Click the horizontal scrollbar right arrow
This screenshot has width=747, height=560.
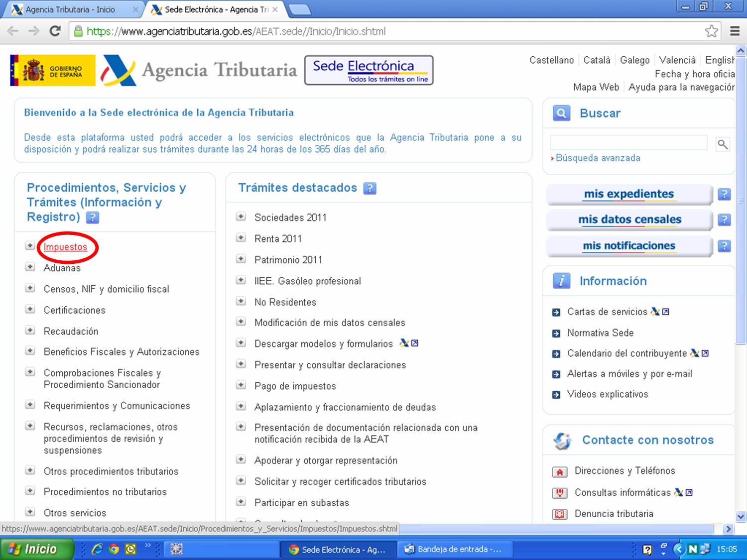click(x=729, y=529)
